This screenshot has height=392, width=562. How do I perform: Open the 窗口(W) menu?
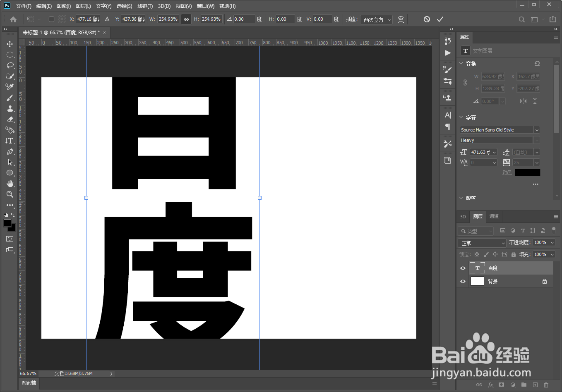pyautogui.click(x=206, y=6)
